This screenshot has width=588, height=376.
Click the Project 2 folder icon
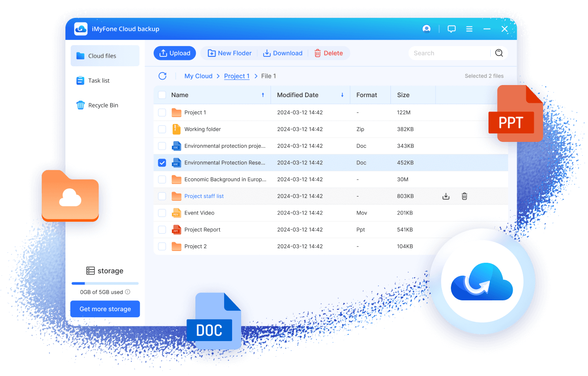[177, 247]
